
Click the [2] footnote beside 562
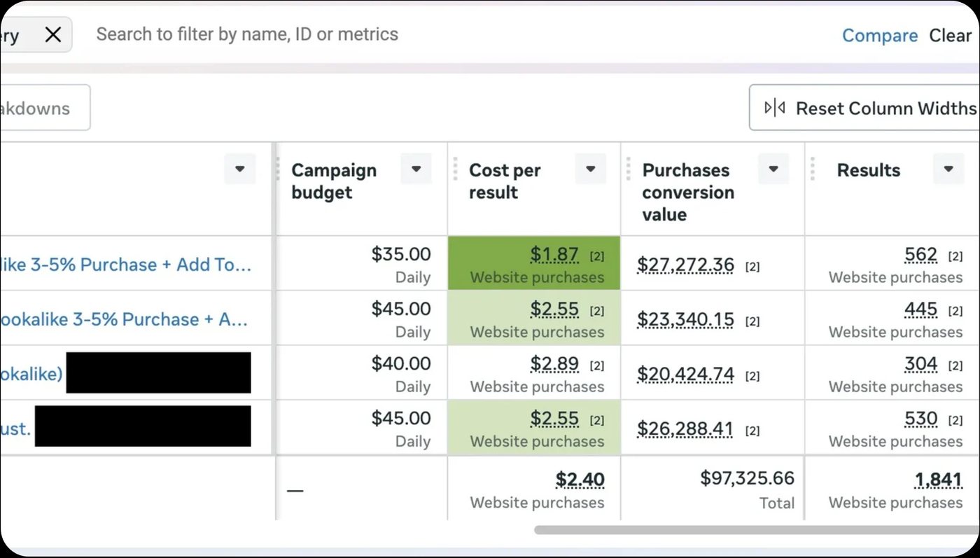955,257
